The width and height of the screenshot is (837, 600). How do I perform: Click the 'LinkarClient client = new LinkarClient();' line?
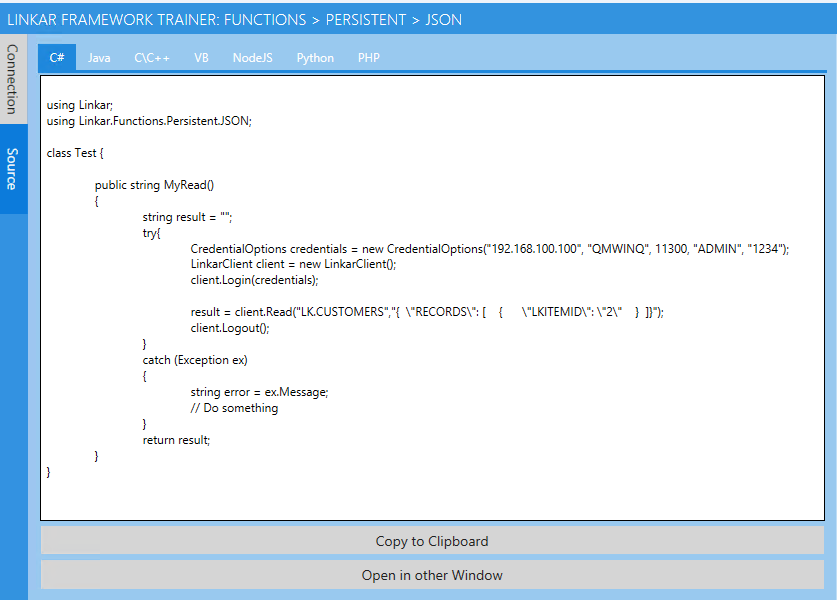coord(293,264)
